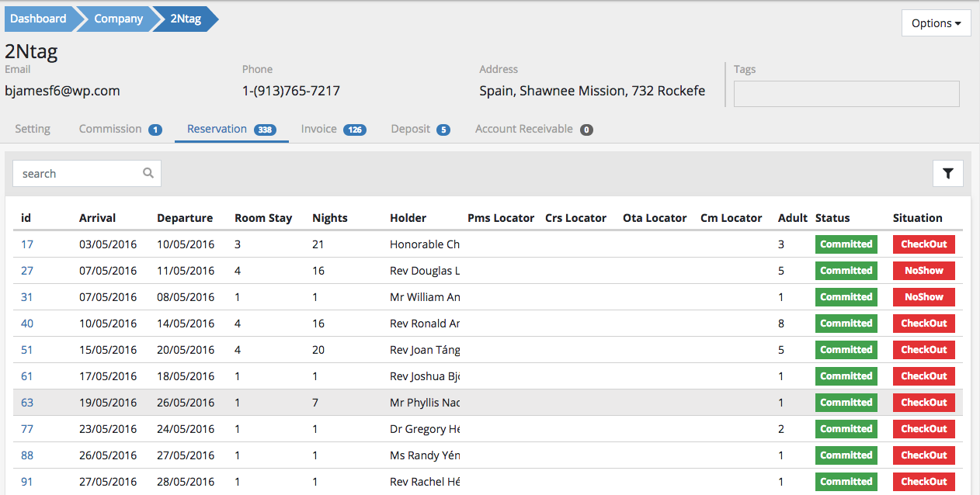The image size is (980, 495).
Task: Click NoShow badge for reservation 27
Action: [923, 271]
